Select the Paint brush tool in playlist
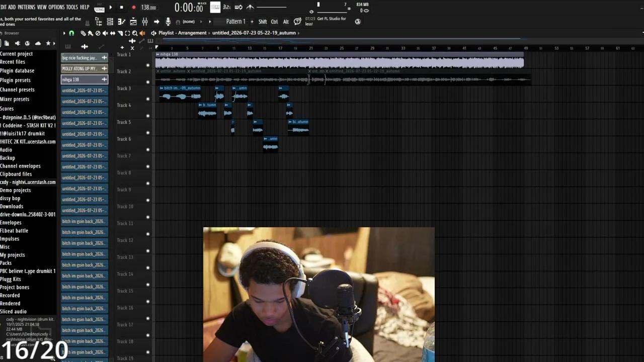Image resolution: width=644 pixels, height=362 pixels. click(91, 33)
